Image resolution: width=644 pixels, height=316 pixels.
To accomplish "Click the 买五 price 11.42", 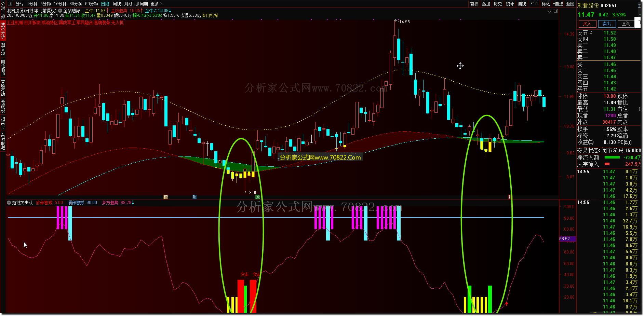I will coord(609,89).
